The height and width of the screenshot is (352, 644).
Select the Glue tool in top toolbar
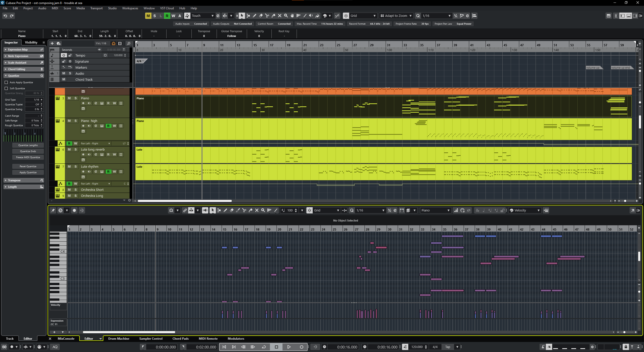[x=273, y=16]
